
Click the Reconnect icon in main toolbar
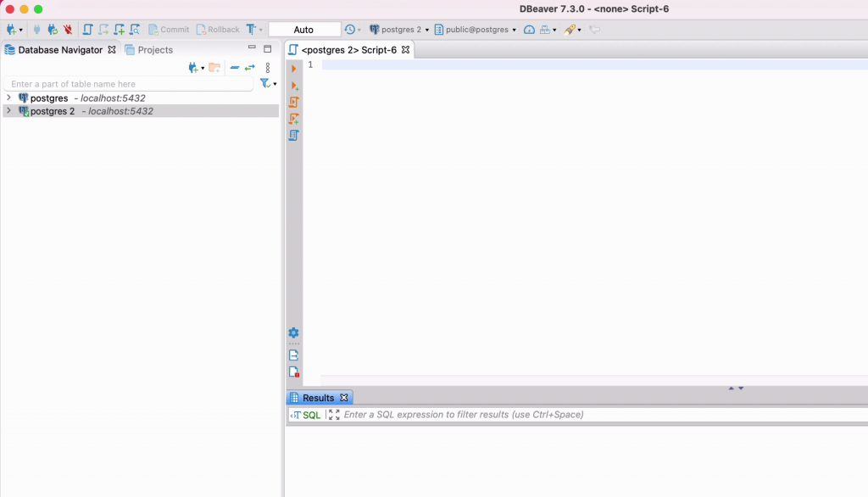point(53,30)
